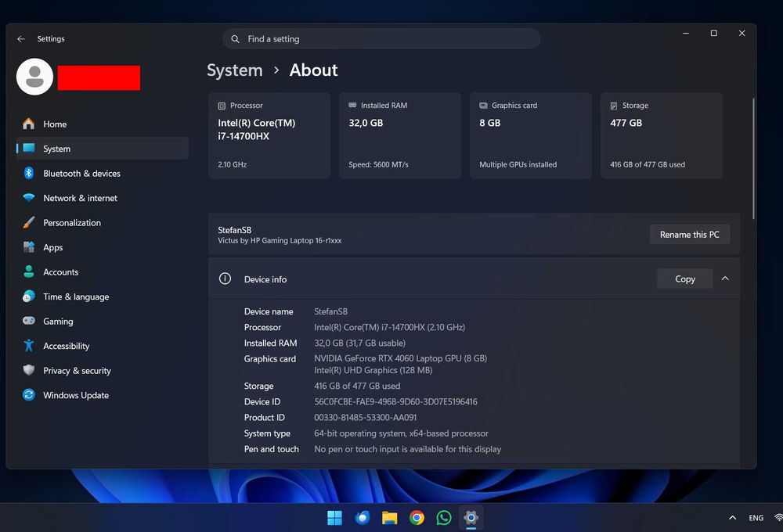Open Personalization settings
The width and height of the screenshot is (783, 532).
click(103, 223)
